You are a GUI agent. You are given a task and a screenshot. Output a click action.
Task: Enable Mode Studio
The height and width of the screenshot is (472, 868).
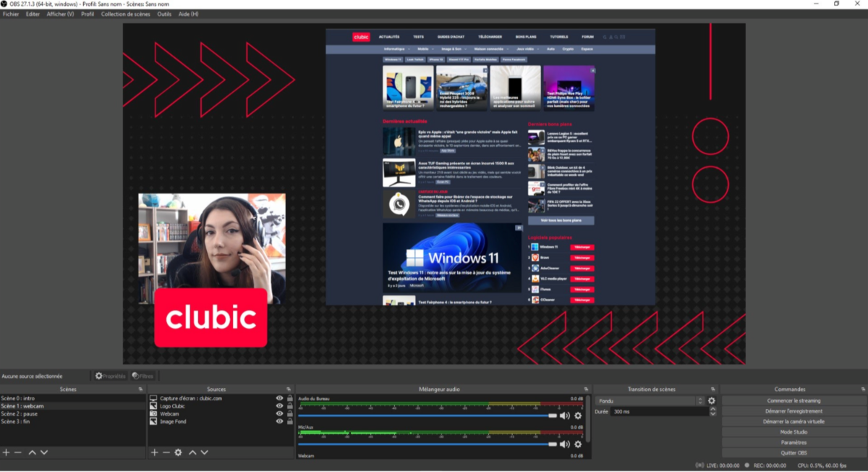pyautogui.click(x=793, y=431)
